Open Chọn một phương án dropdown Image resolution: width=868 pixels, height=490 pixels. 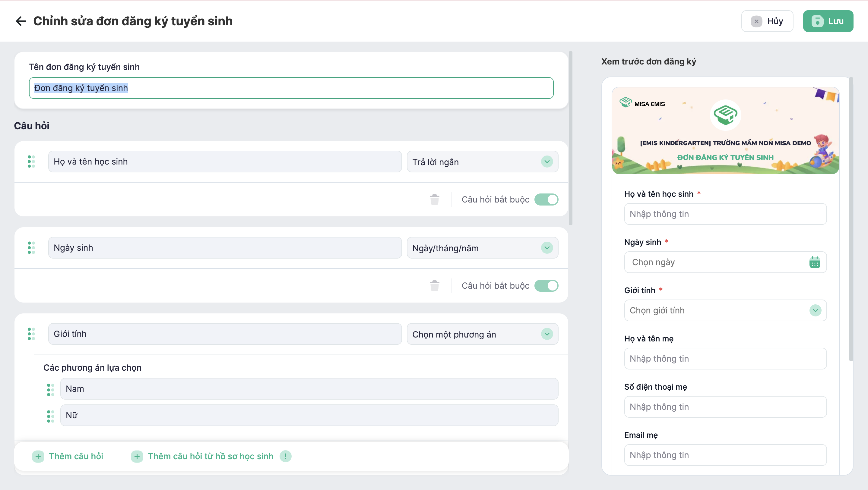pyautogui.click(x=482, y=334)
